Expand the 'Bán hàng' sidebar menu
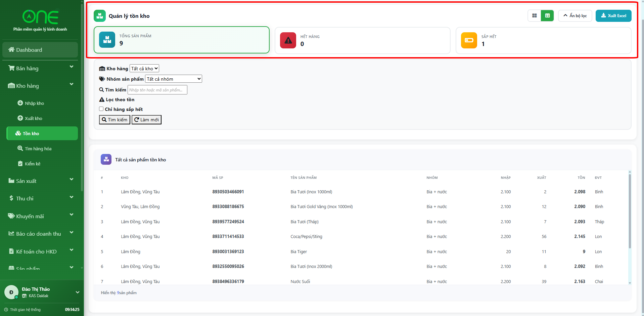644x316 pixels. click(x=40, y=68)
